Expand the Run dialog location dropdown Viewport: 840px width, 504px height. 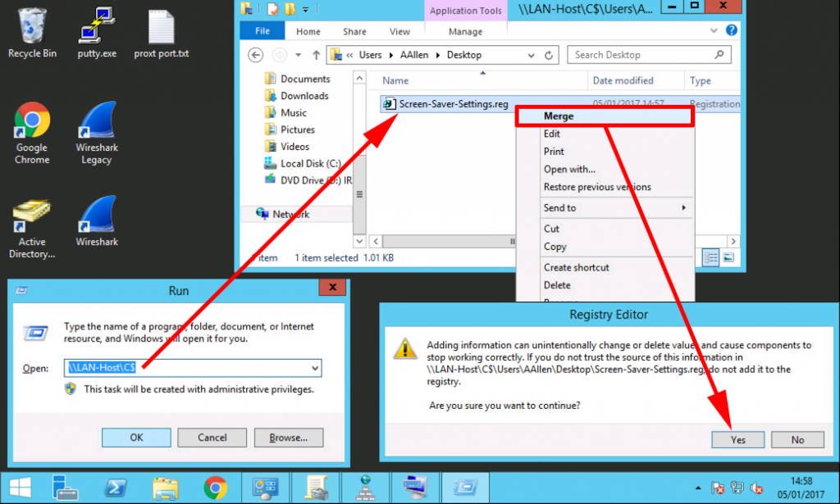(x=313, y=368)
